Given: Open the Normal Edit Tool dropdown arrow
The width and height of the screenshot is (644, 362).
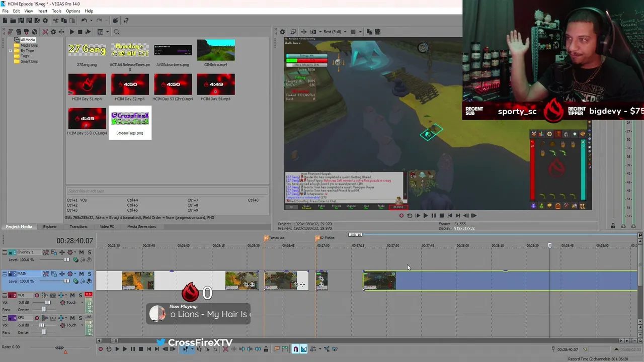Looking at the screenshot, I should (192, 349).
